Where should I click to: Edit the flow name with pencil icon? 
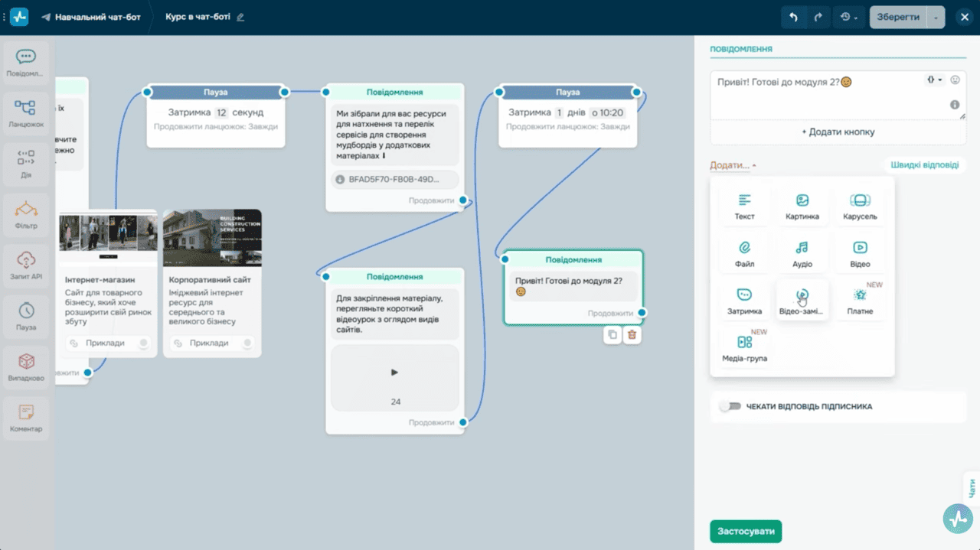(240, 17)
